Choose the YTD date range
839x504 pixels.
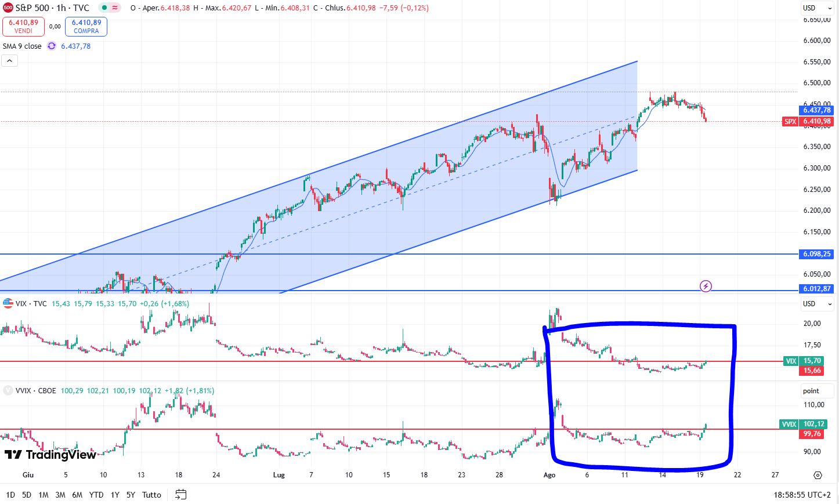pyautogui.click(x=96, y=495)
